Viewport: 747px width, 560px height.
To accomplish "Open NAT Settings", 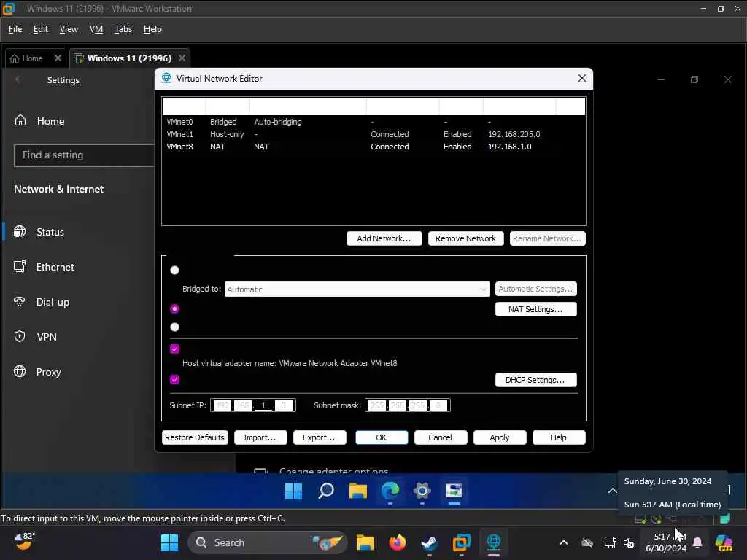I will (x=535, y=309).
